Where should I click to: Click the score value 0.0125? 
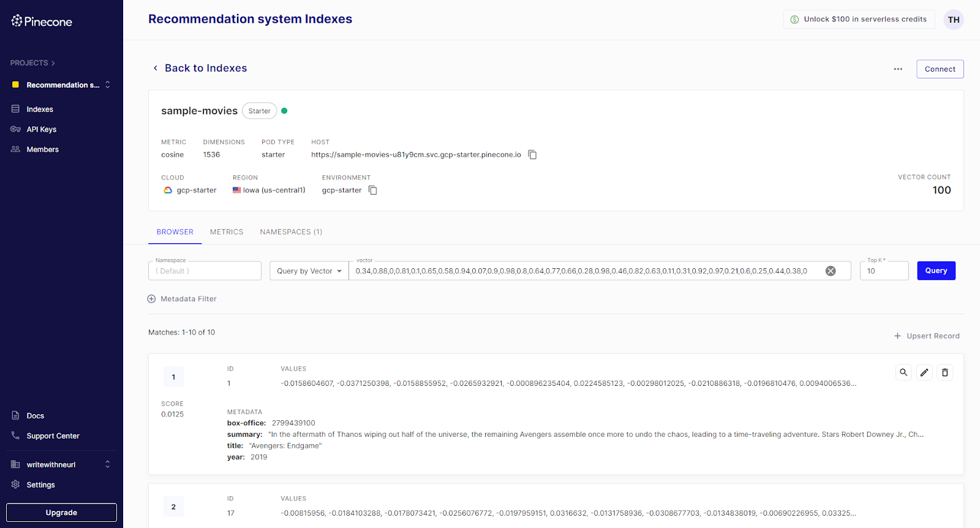click(x=172, y=415)
